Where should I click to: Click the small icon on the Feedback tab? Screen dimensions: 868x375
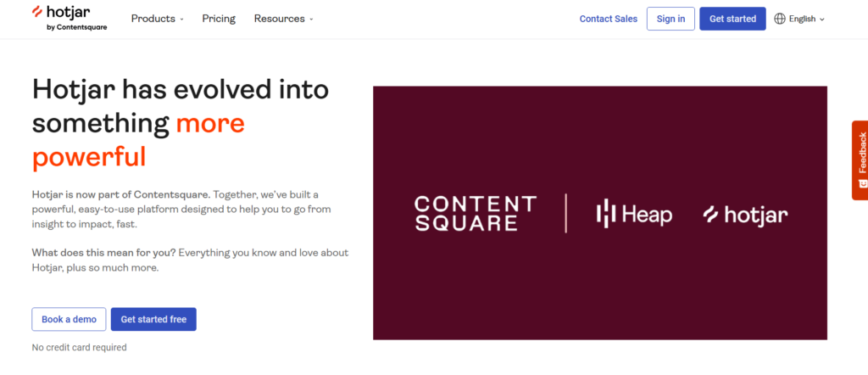862,183
